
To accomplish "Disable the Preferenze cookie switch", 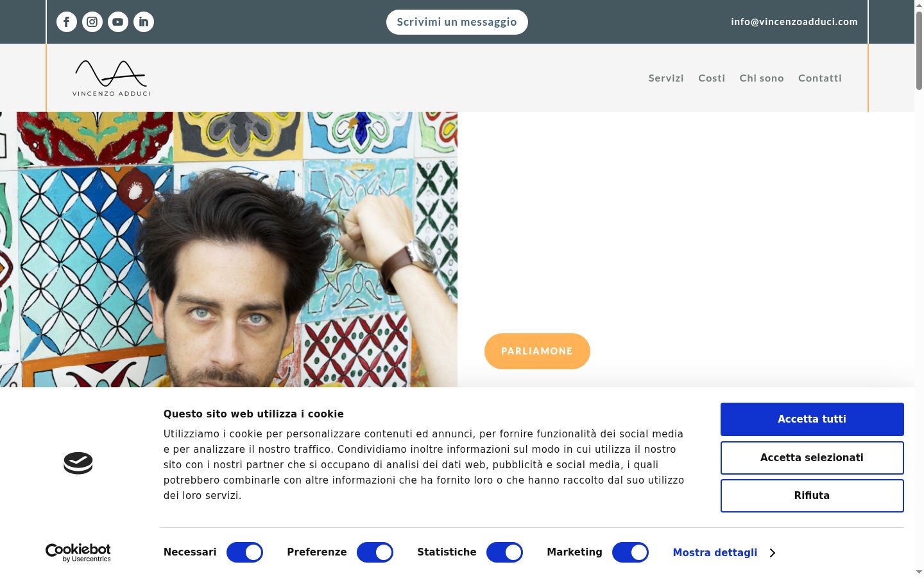I will tap(375, 552).
